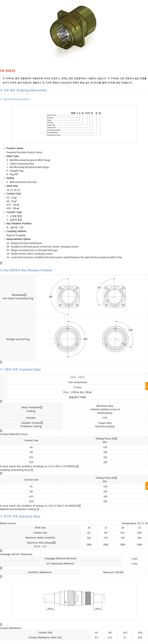148x644 pixels.
Task: Click the straight plug 120° rotation drawing
Action: [x=116, y=339]
